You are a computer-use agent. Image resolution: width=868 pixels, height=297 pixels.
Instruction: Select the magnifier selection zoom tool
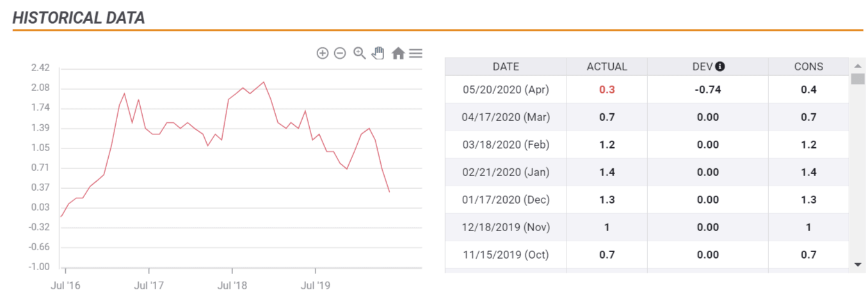click(x=360, y=53)
